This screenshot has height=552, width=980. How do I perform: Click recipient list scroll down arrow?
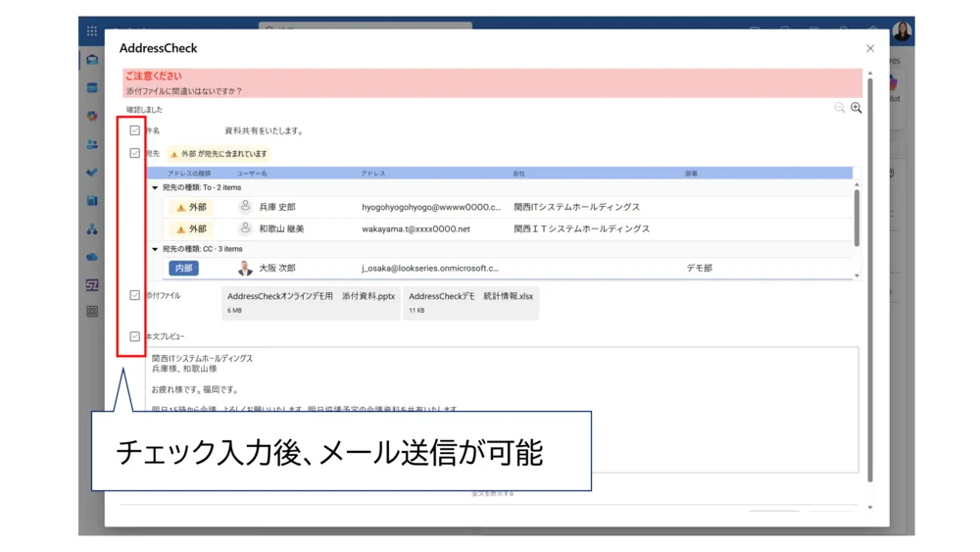(x=857, y=276)
